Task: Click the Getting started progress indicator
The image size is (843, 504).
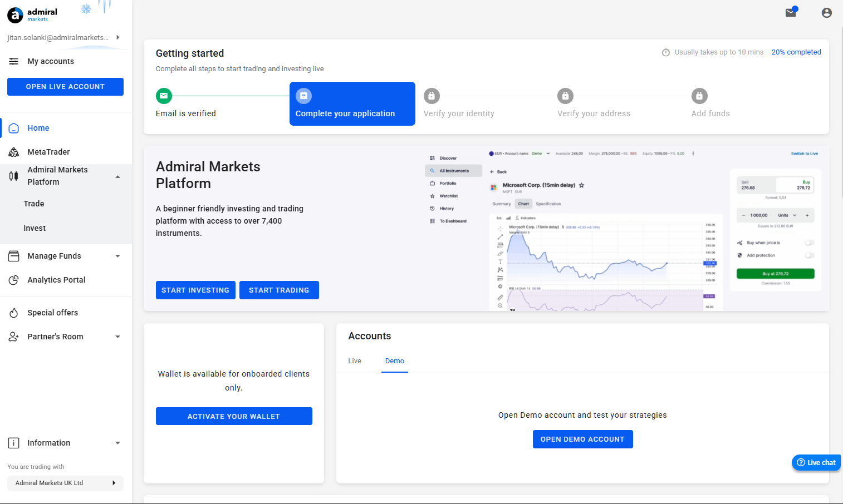Action: pyautogui.click(x=796, y=52)
